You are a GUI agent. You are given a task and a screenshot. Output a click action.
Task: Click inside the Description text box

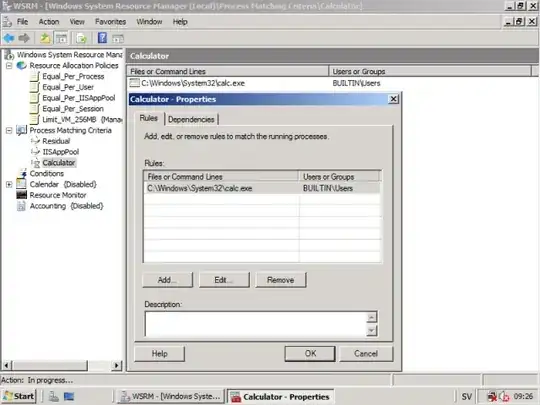(x=256, y=324)
